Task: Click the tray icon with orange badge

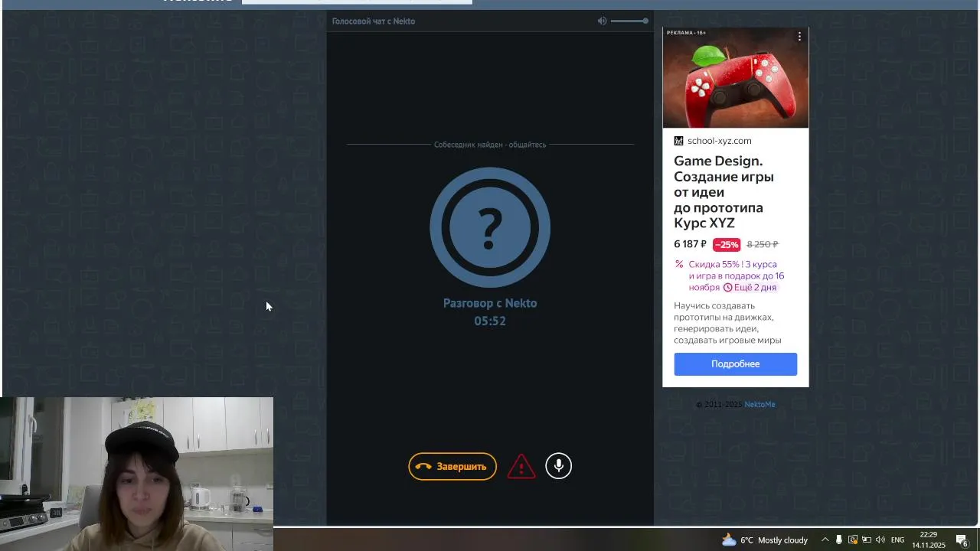Action: coord(852,540)
